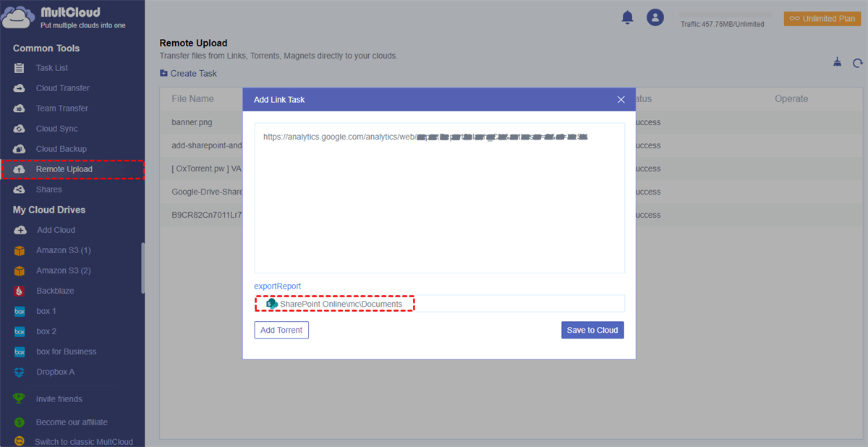Open Shares page
This screenshot has height=447, width=868.
(x=49, y=190)
